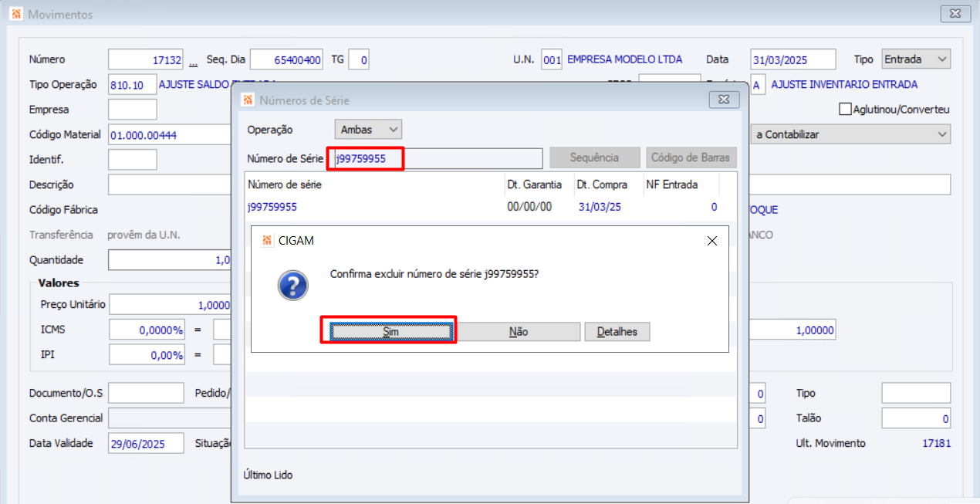Click EMPRESA MODELO LTDA text
Image resolution: width=980 pixels, height=504 pixels.
[624, 59]
